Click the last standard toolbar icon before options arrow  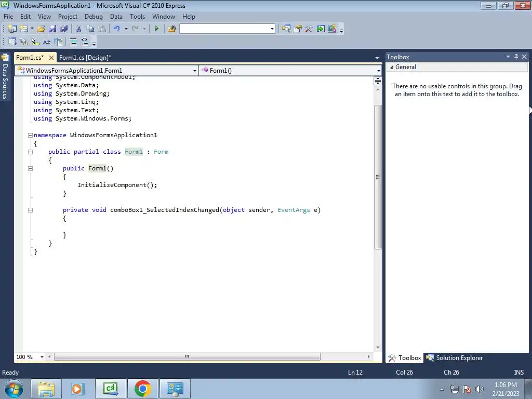click(332, 29)
